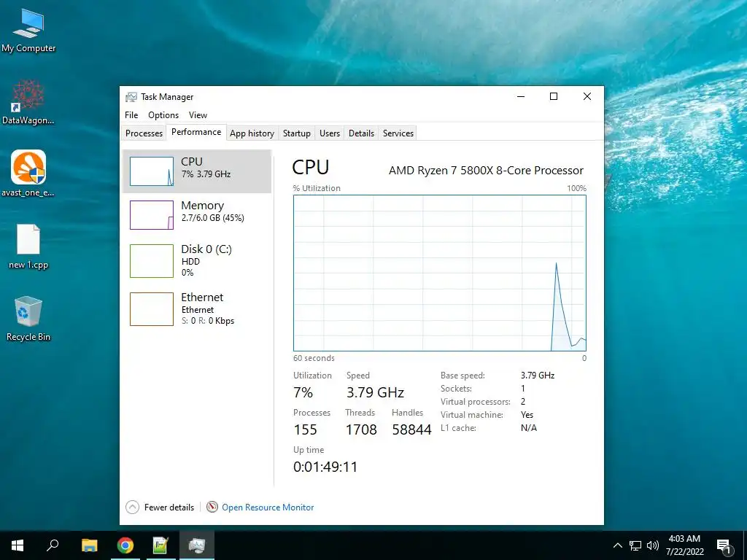This screenshot has width=747, height=560.
Task: Open the Options menu
Action: click(163, 115)
